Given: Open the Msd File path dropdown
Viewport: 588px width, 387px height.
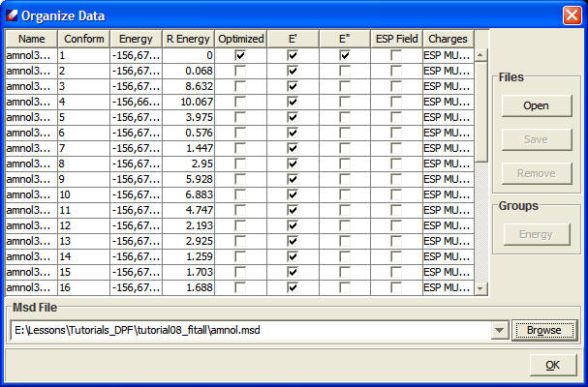Looking at the screenshot, I should pyautogui.click(x=500, y=331).
